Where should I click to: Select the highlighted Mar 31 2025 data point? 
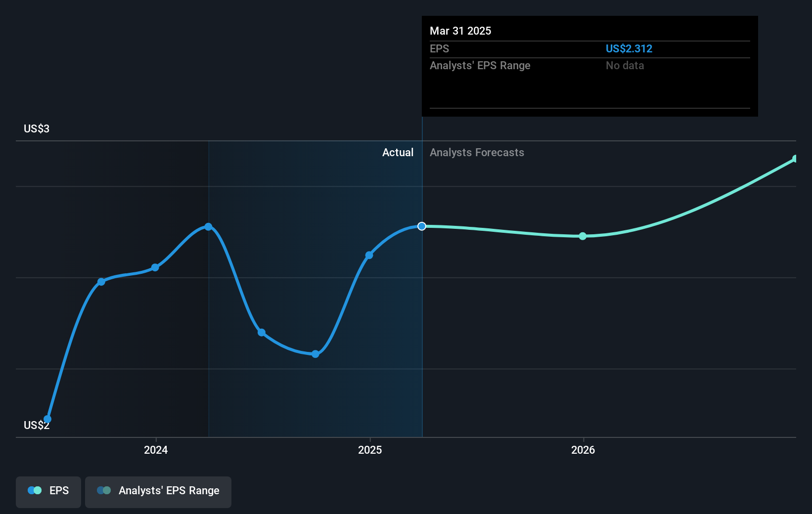tap(422, 226)
